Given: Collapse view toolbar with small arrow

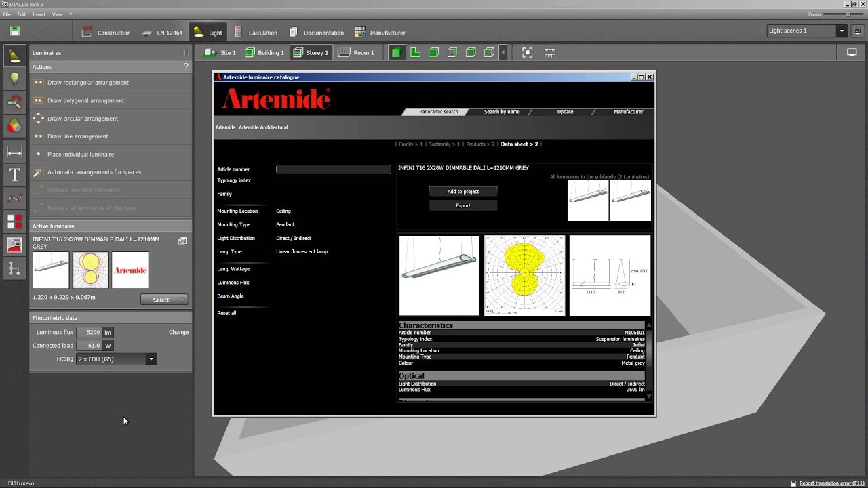Looking at the screenshot, I should click(503, 52).
